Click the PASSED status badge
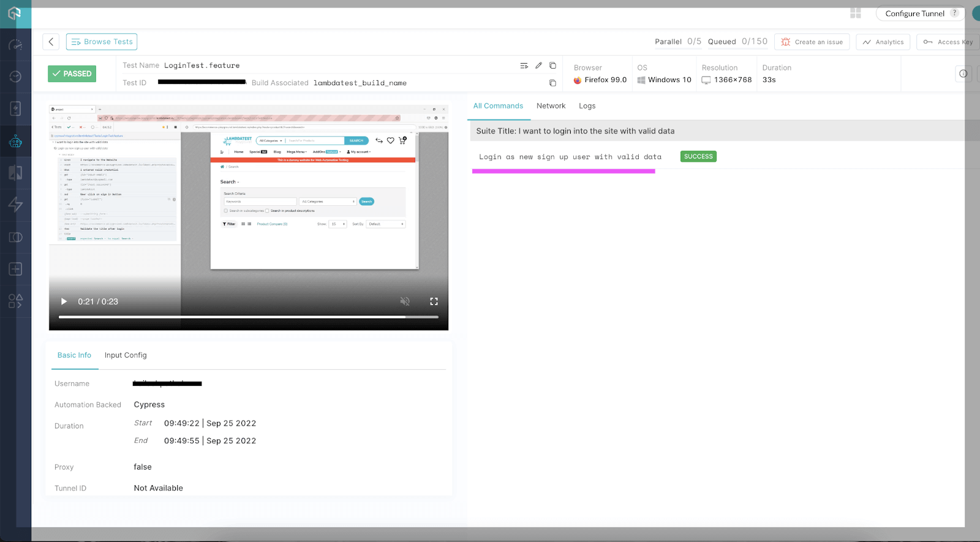 (72, 73)
